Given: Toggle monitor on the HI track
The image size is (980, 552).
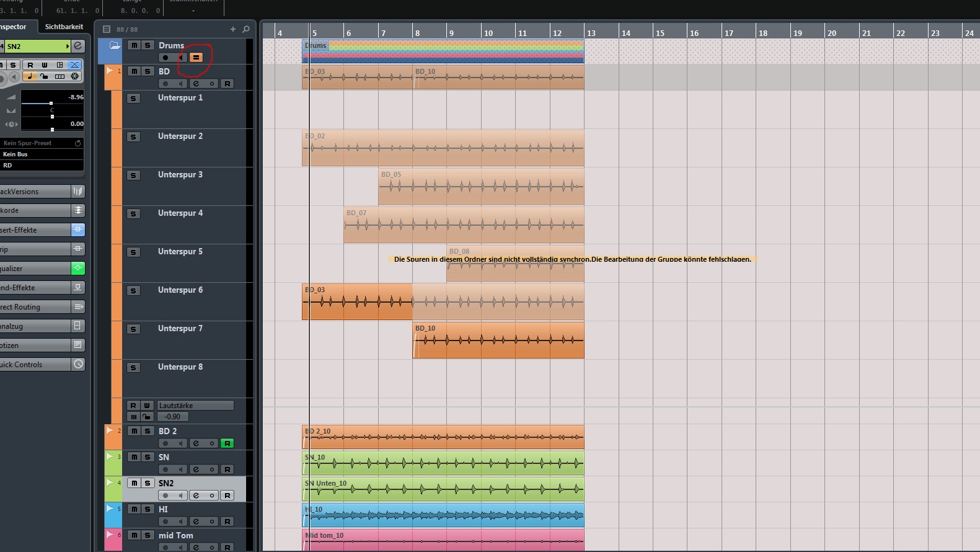Looking at the screenshot, I should tap(180, 522).
